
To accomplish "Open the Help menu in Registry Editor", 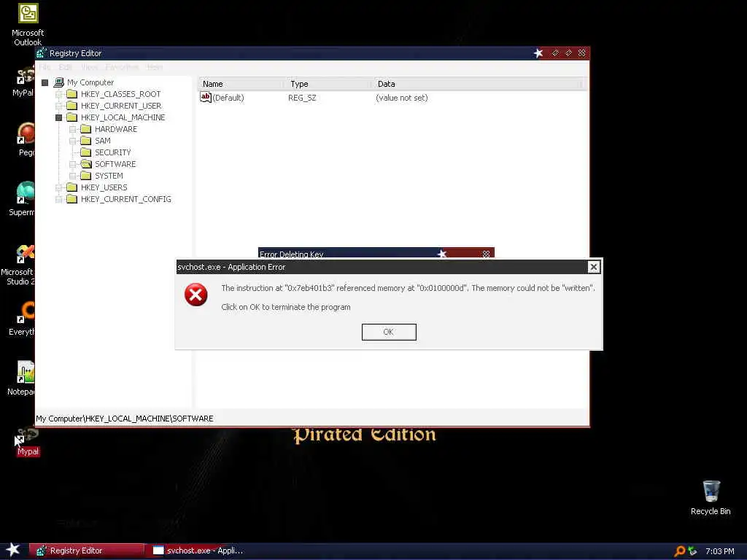I will coord(155,67).
